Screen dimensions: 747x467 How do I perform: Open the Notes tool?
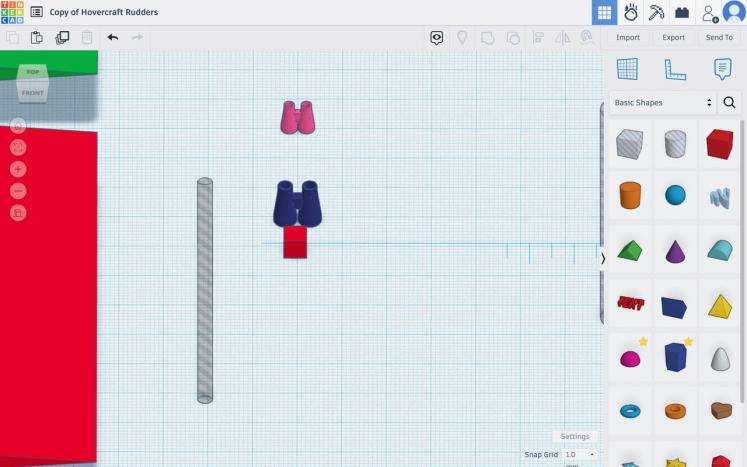coord(722,69)
